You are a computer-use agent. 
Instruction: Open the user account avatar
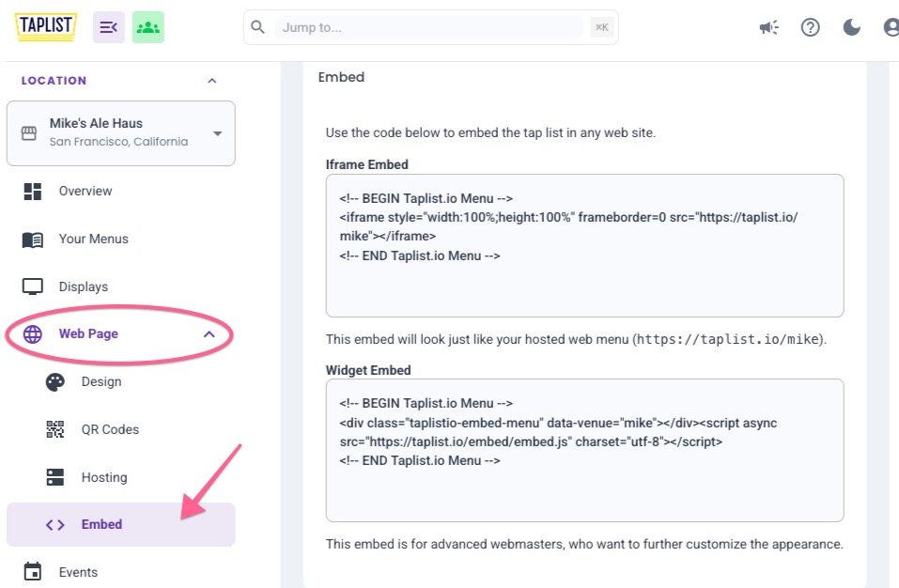click(891, 27)
